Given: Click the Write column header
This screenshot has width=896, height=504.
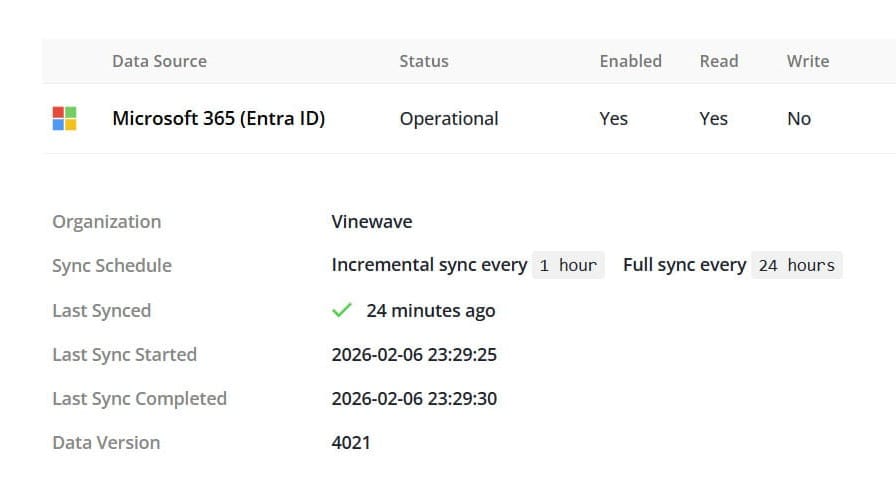Looking at the screenshot, I should pyautogui.click(x=808, y=61).
